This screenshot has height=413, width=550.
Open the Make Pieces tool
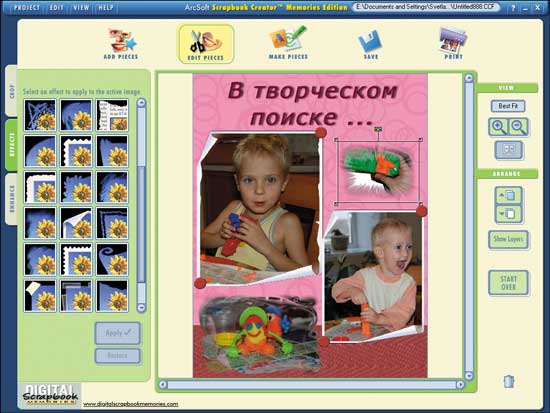tap(288, 43)
